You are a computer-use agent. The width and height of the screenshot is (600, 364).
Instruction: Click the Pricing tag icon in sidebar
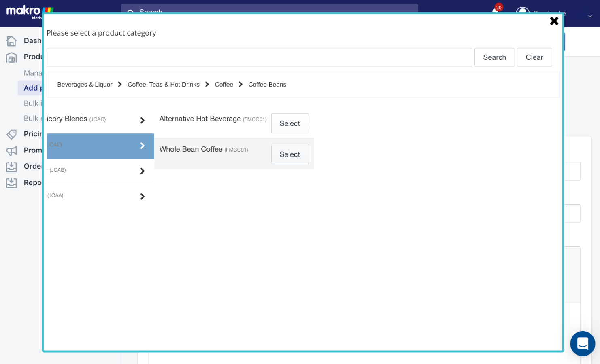12,134
